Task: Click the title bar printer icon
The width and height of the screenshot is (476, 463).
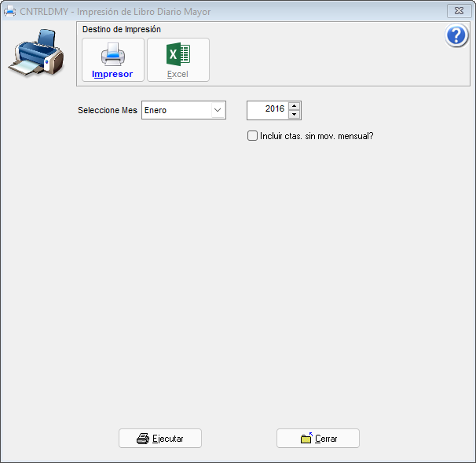Action: click(x=9, y=12)
